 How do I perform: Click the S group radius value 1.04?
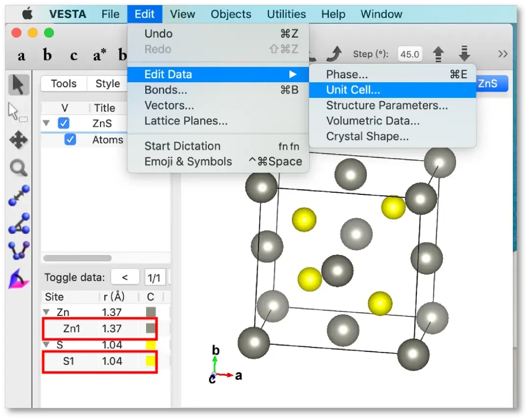tap(112, 345)
